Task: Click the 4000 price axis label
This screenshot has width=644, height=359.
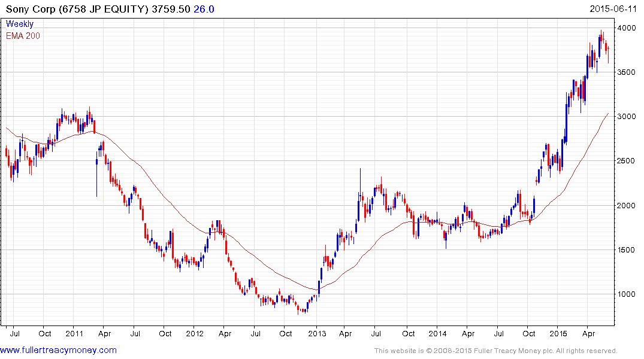Action: (x=627, y=28)
